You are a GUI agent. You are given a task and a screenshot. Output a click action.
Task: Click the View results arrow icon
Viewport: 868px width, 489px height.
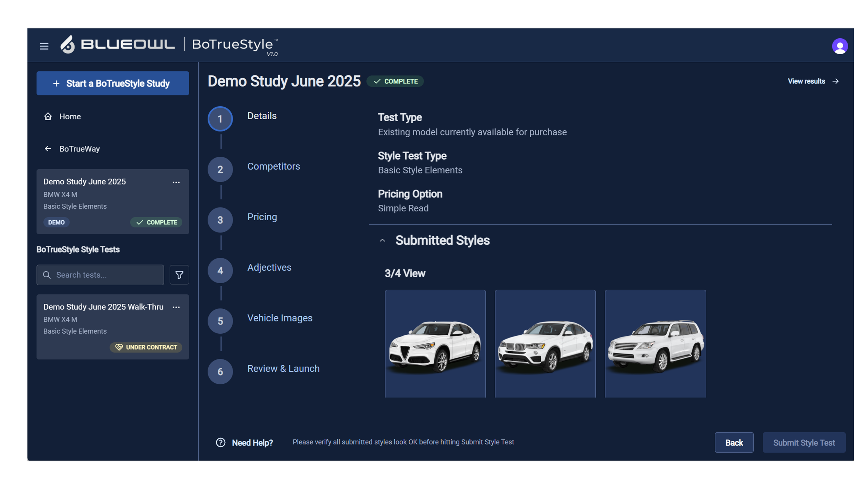click(835, 81)
